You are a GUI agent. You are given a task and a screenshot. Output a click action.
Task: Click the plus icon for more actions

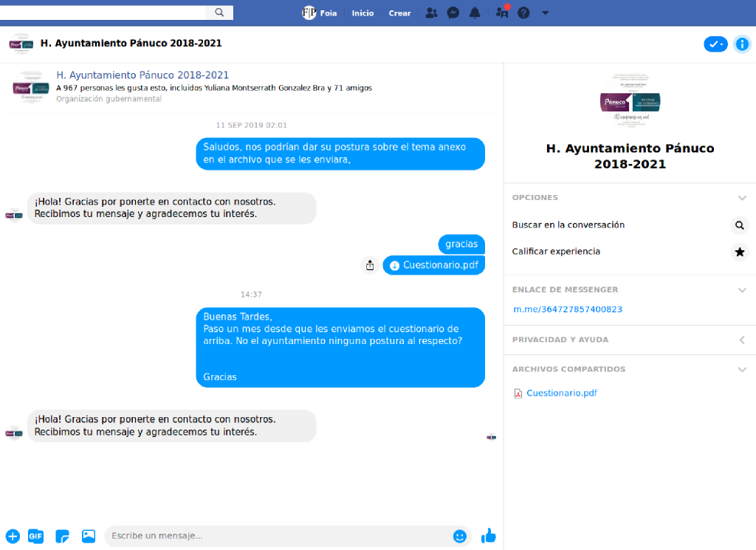[x=13, y=536]
